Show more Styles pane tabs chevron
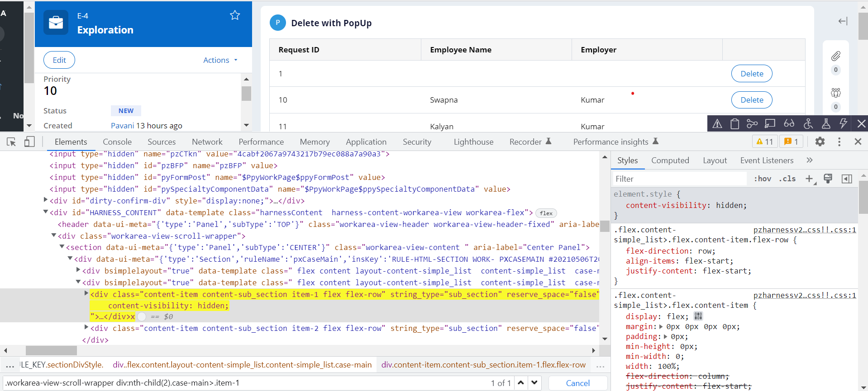Viewport: 868px width, 391px height. (810, 160)
